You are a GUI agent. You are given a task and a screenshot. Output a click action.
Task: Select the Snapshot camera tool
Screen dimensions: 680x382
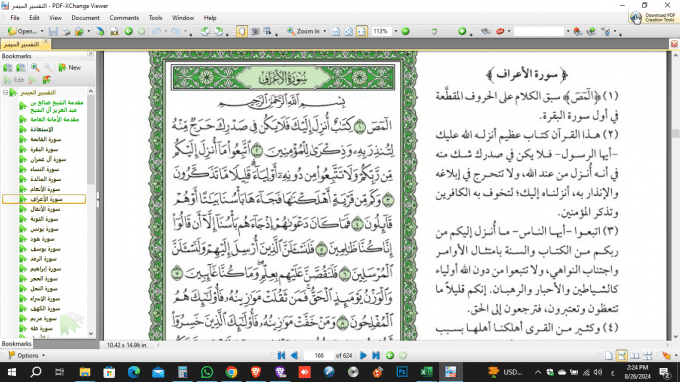pos(255,31)
